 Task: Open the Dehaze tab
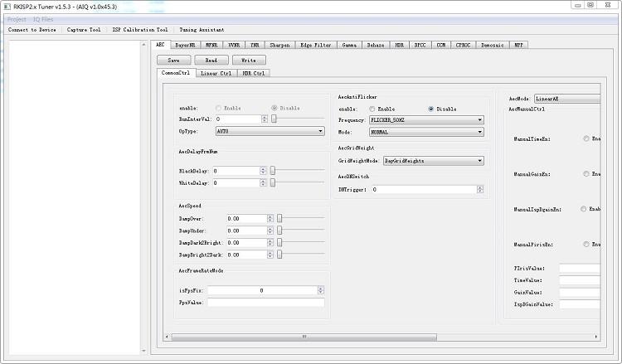coord(375,46)
